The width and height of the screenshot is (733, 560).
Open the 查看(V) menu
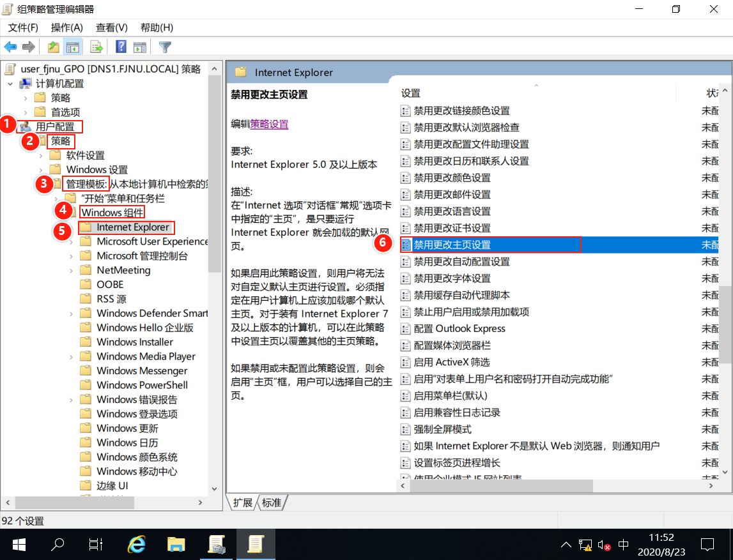pos(112,27)
